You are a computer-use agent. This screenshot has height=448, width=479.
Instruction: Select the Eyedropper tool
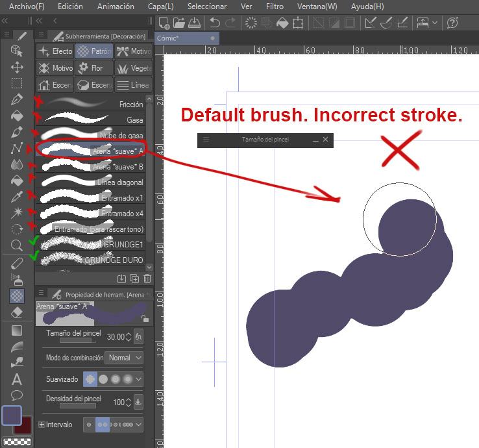[x=17, y=197]
